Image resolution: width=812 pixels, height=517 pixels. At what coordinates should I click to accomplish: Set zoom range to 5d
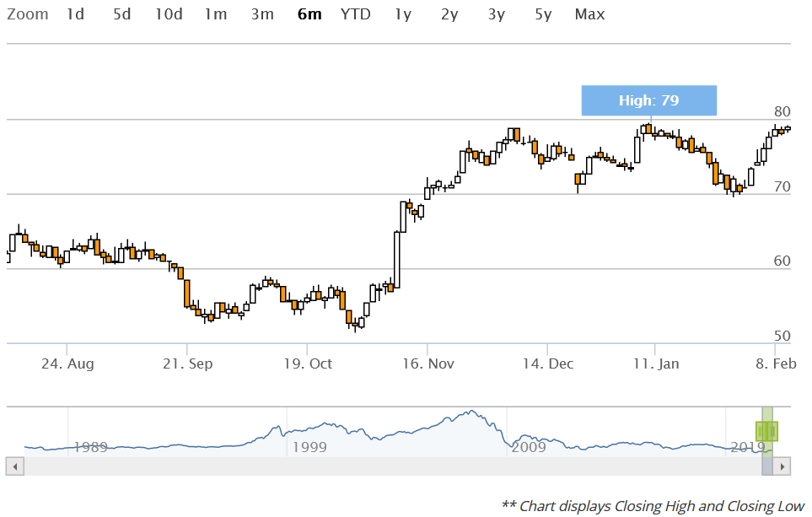(x=121, y=14)
